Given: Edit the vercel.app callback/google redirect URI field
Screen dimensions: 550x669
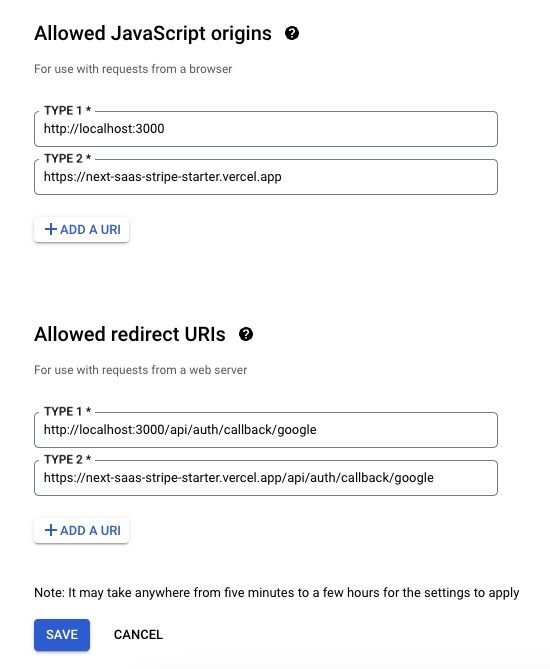Looking at the screenshot, I should click(x=266, y=478).
